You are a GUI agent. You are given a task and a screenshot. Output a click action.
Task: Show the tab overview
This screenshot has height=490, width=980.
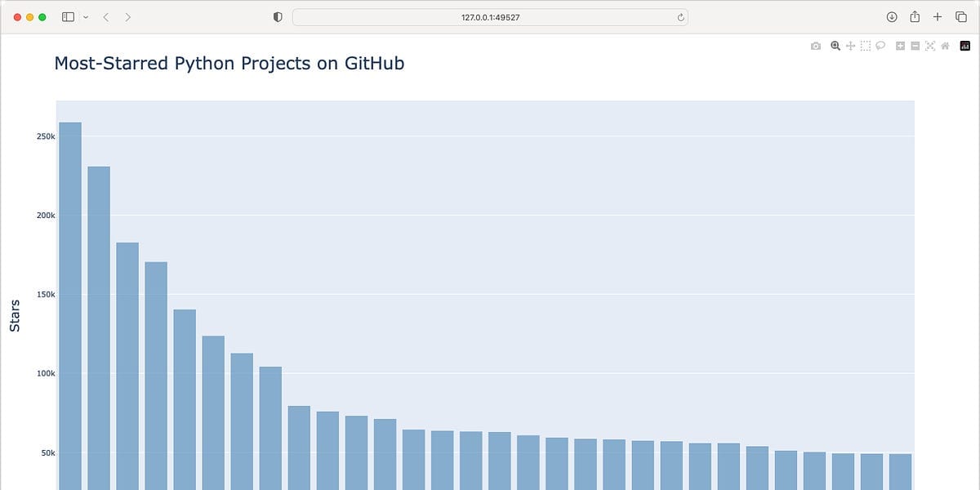[960, 16]
